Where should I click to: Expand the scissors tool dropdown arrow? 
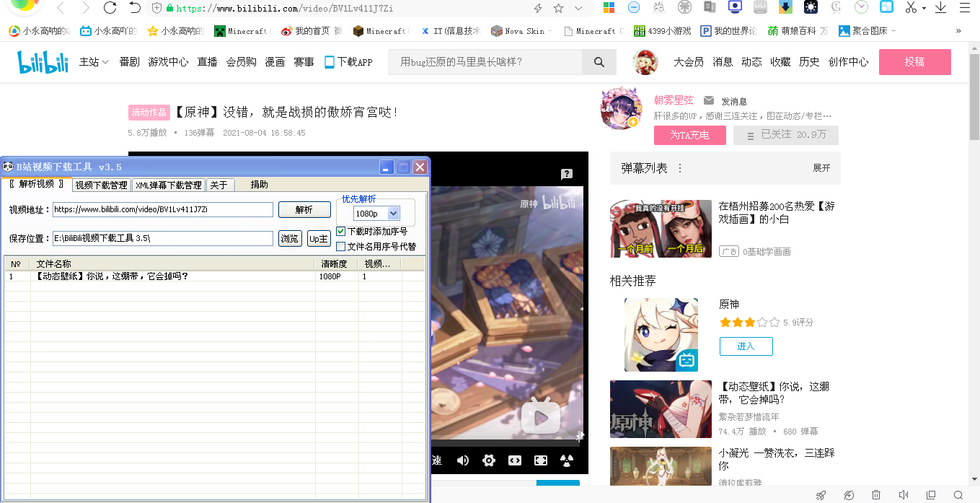(924, 8)
